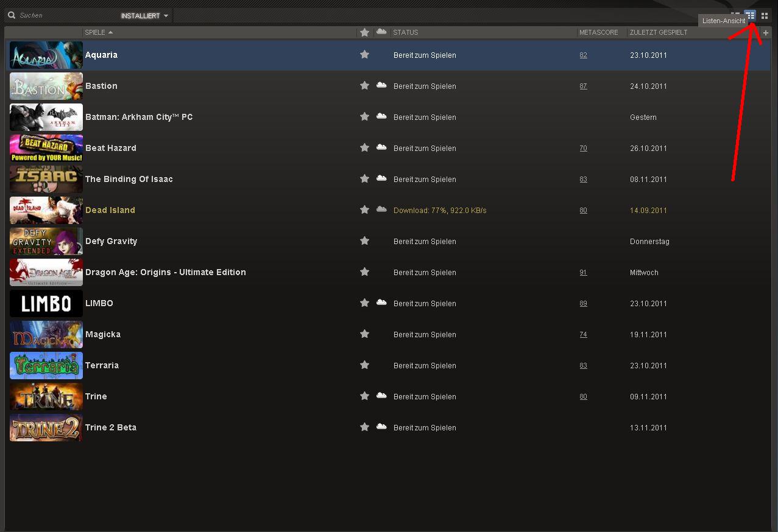778x532 pixels.
Task: Sort by the cloud column header icon
Action: [381, 32]
